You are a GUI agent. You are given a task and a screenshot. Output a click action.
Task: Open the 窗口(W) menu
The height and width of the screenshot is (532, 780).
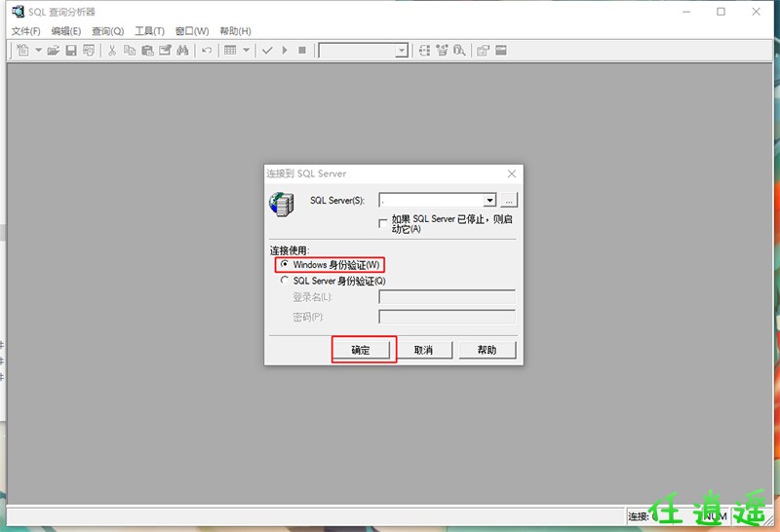click(192, 31)
